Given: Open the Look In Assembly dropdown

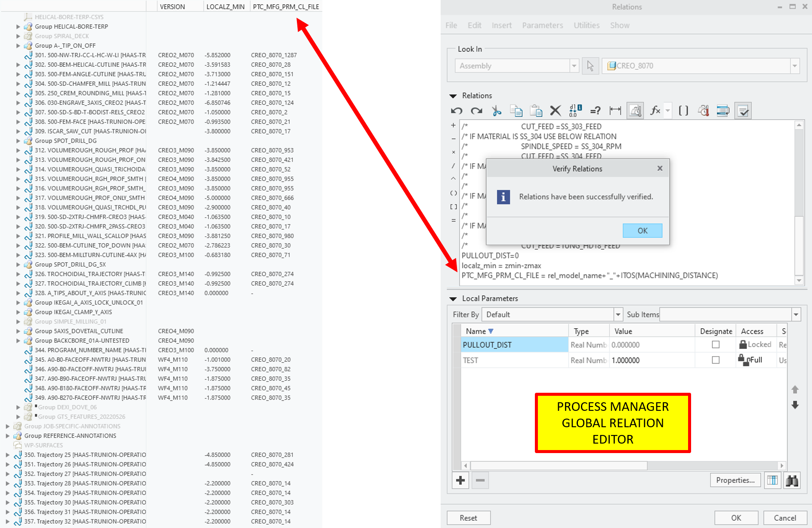Looking at the screenshot, I should pos(574,65).
